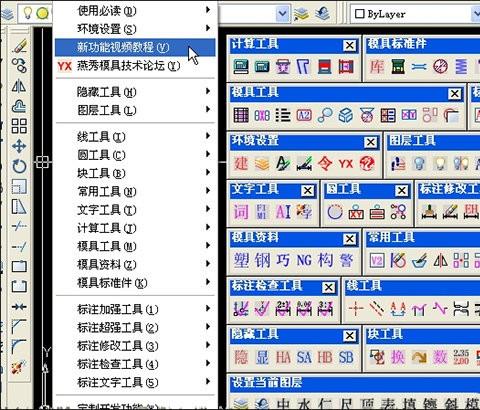
Task: Expand the 线工具 (I) submenu
Action: click(x=135, y=137)
